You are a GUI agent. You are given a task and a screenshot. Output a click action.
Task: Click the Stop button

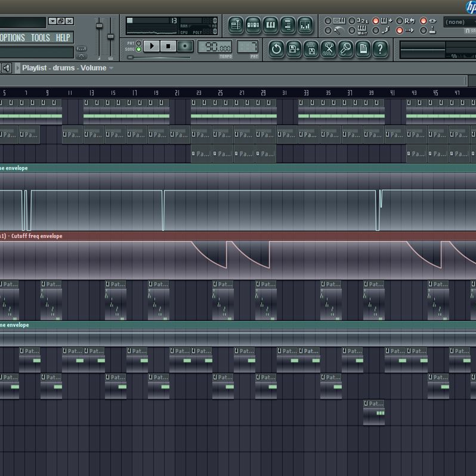(x=168, y=46)
